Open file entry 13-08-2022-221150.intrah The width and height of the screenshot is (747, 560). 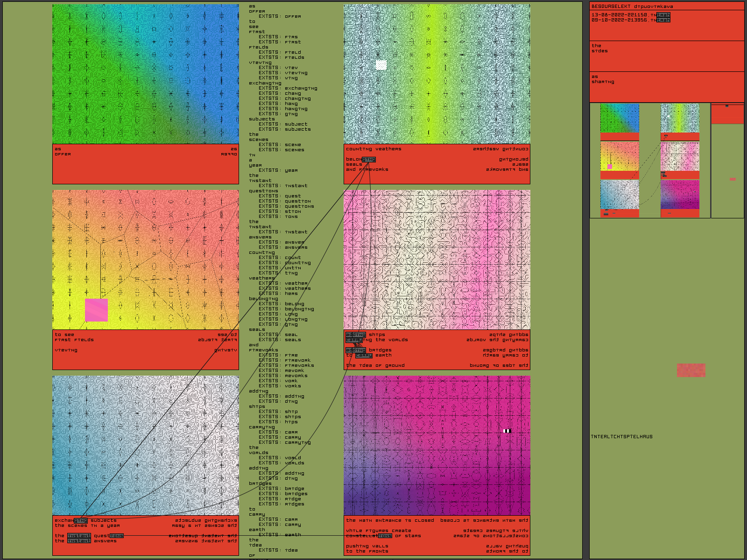coord(631,15)
